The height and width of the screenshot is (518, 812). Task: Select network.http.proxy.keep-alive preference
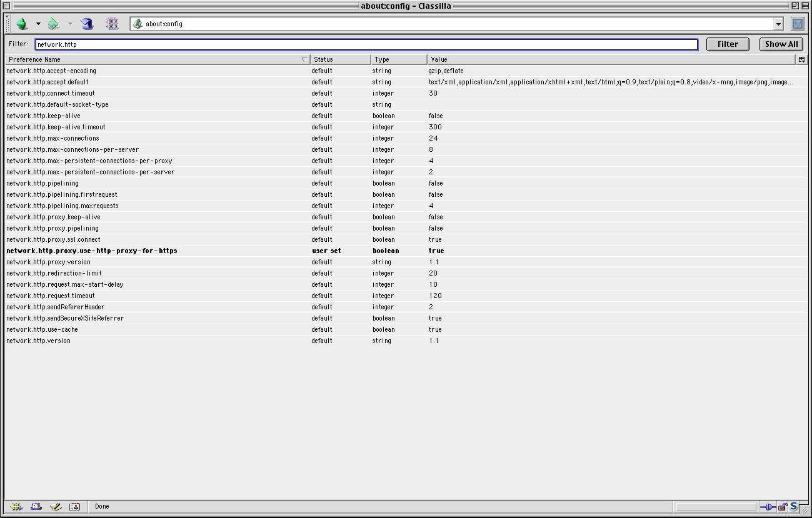point(406,217)
